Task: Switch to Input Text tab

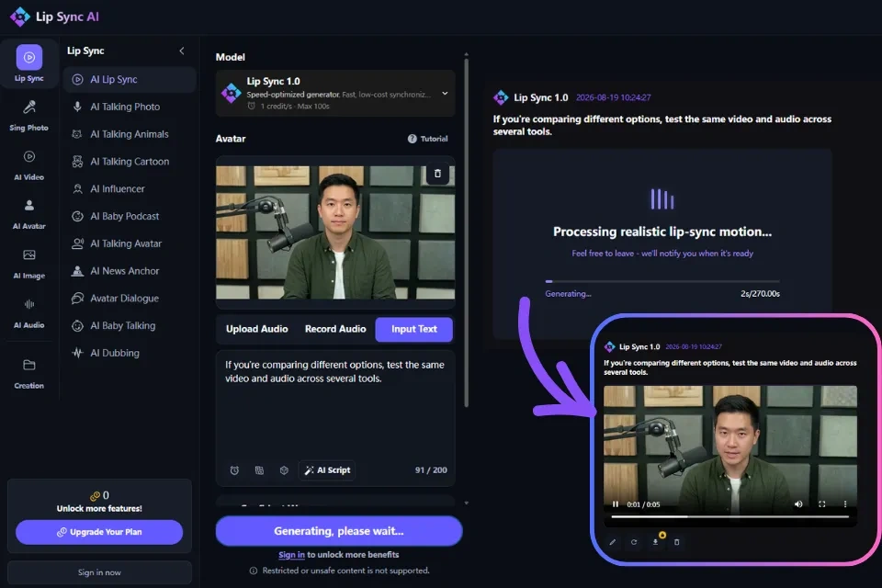Action: coord(414,329)
